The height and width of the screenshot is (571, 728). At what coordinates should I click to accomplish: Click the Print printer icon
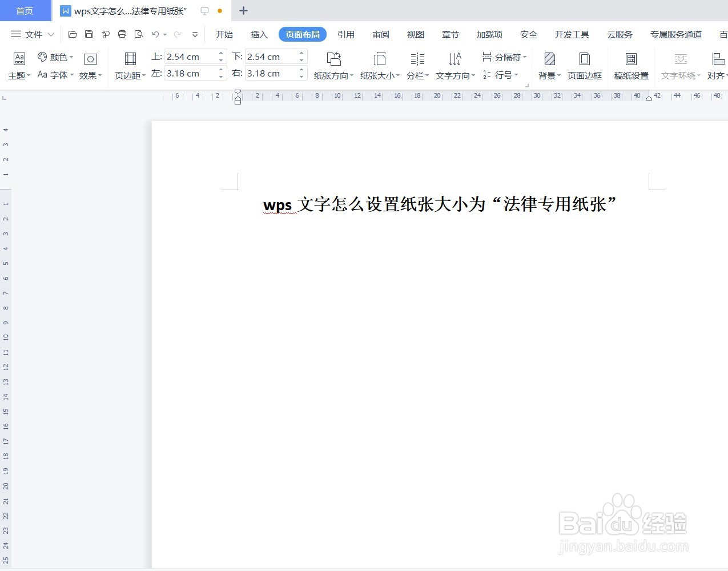[122, 34]
